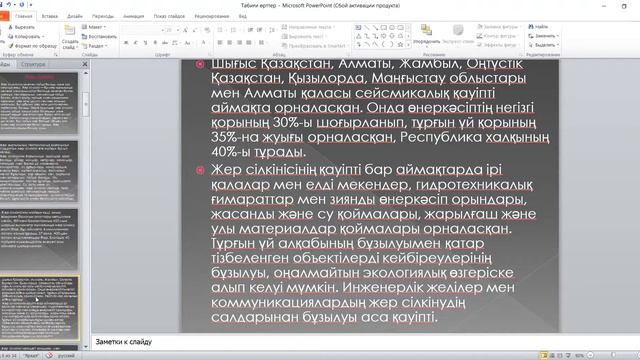Open the Макет layout dropdown

click(94, 27)
